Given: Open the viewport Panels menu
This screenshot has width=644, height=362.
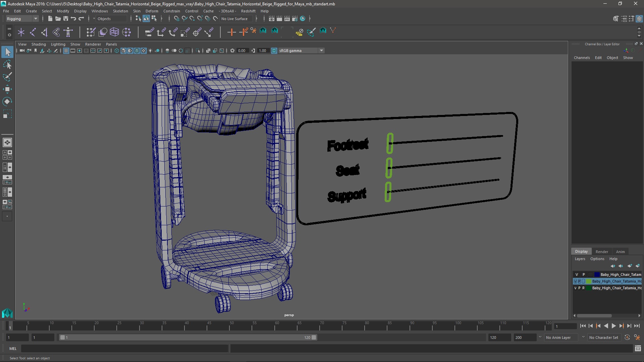Looking at the screenshot, I should (111, 44).
